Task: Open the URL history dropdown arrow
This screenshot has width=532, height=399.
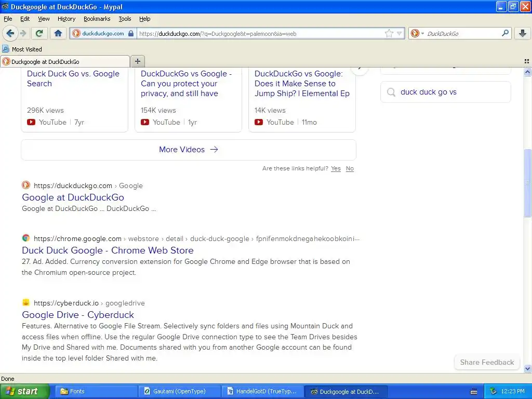Action: [400, 33]
